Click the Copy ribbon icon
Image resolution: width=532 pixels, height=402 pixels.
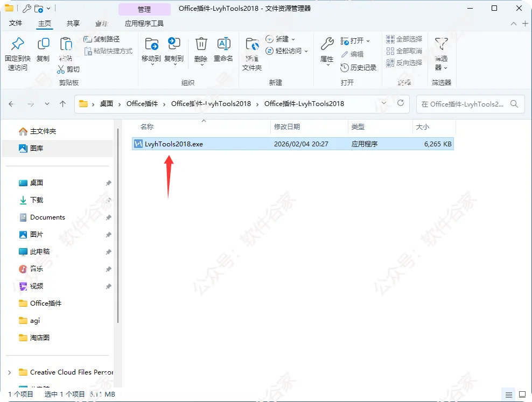(43, 49)
